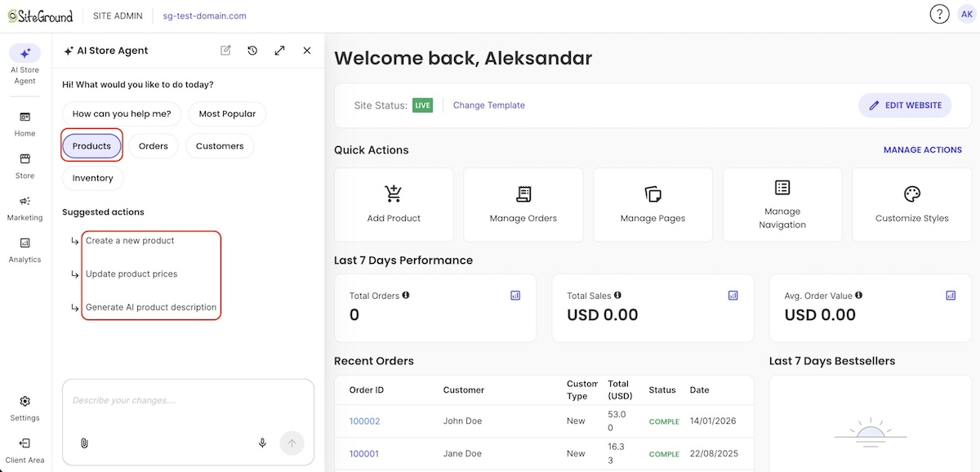This screenshot has width=980, height=472.
Task: Show info tooltip for Avg. Order Value
Action: tap(858, 295)
